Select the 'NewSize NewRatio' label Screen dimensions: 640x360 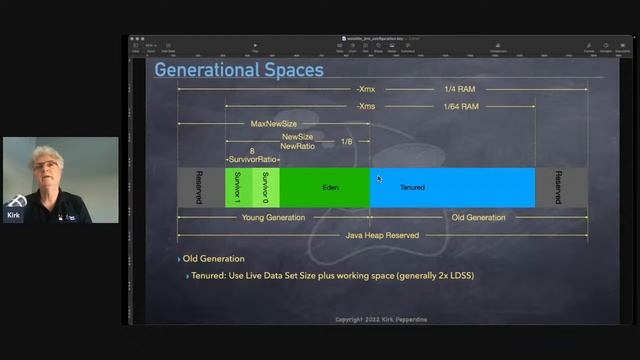298,141
